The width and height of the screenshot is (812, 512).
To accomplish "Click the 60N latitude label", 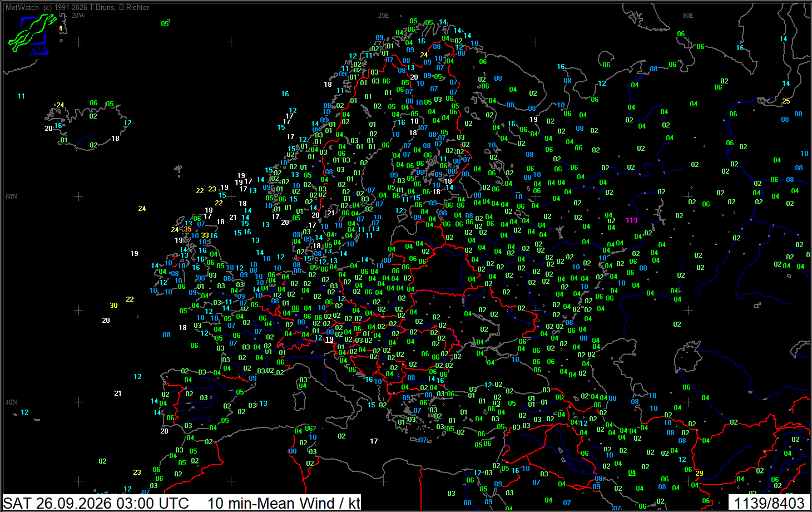I will [11, 197].
